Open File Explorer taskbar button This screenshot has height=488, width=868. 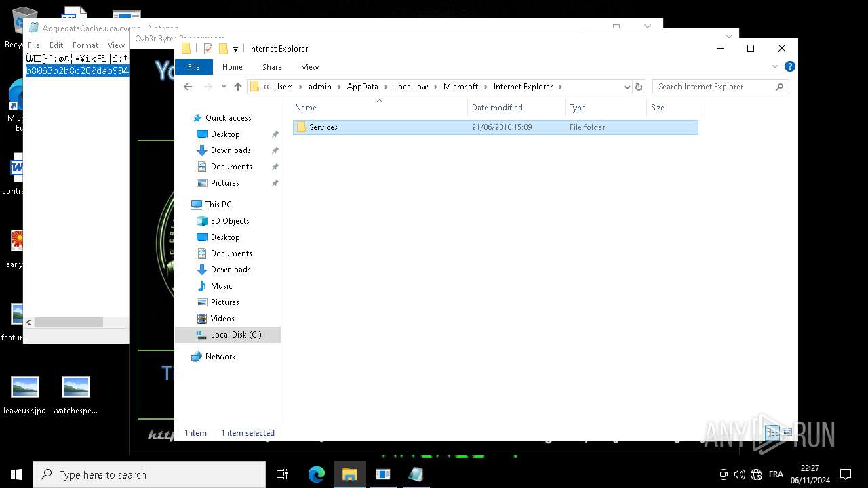(350, 474)
